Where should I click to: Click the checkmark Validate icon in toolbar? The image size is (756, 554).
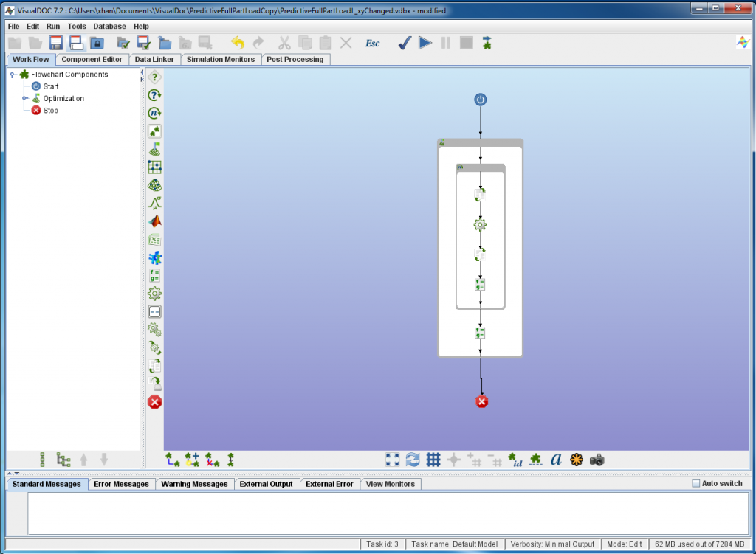click(405, 43)
